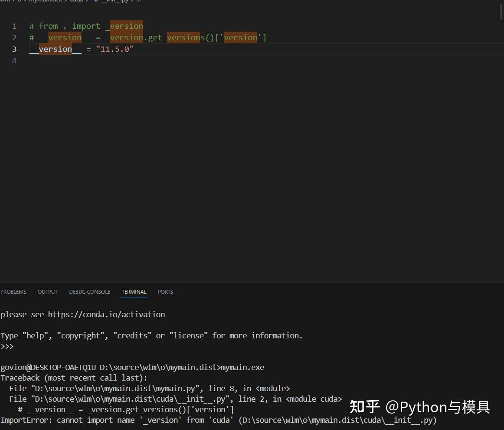
Task: Switch to the PROBLEMS panel tab
Action: (13, 292)
